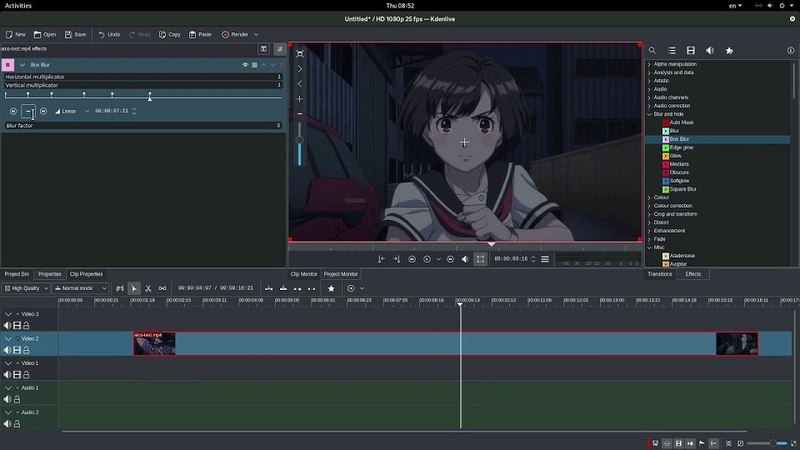
Task: Show favorite effects star icon
Action: [729, 51]
